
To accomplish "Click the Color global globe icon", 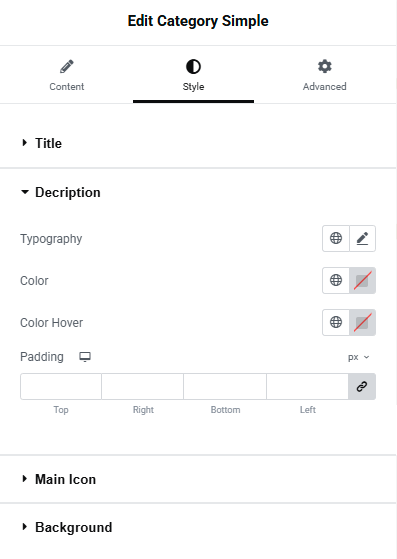I will (x=336, y=280).
